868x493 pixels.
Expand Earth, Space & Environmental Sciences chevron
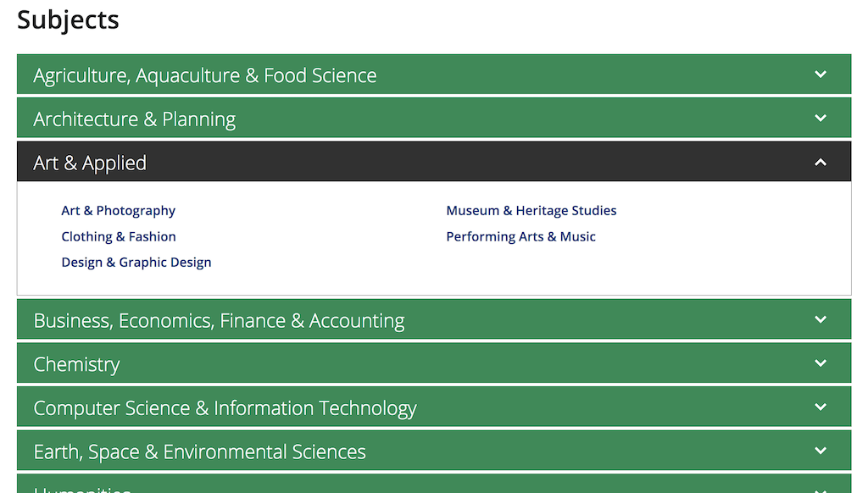pyautogui.click(x=820, y=451)
